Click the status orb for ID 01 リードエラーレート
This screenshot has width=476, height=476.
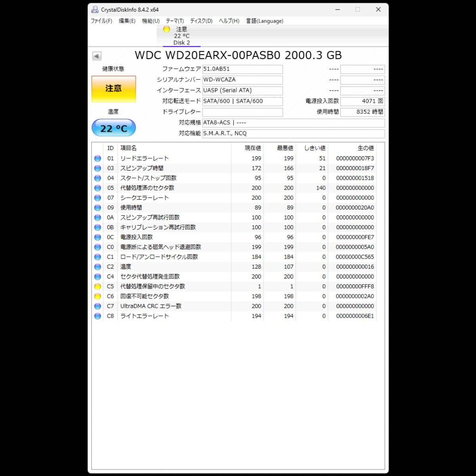[98, 158]
